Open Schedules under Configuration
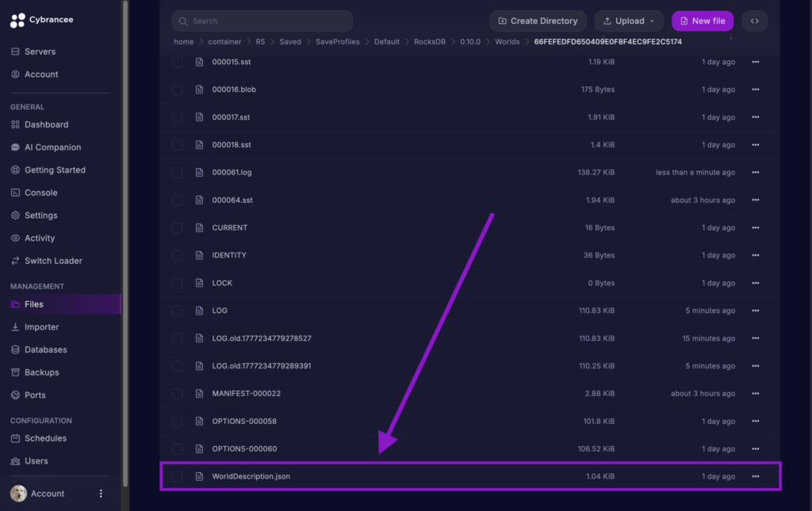The image size is (812, 511). 45,438
